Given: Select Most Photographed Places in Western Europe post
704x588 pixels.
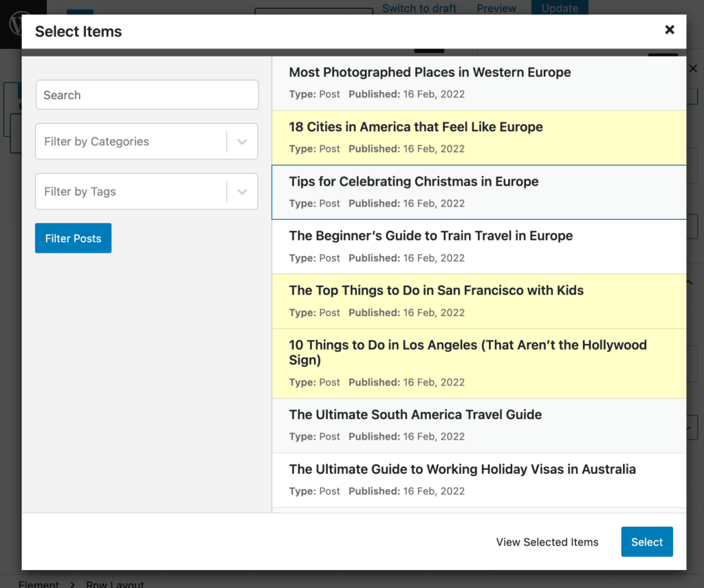Looking at the screenshot, I should point(478,82).
